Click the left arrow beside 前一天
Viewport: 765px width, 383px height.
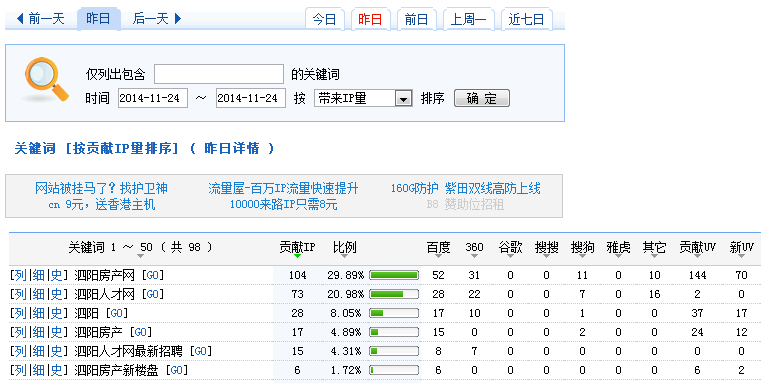(x=20, y=19)
